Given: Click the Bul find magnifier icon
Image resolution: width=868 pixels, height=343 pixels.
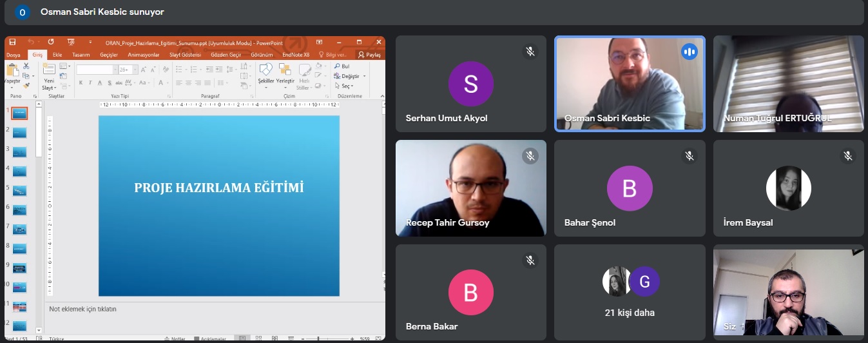Looking at the screenshot, I should click(x=337, y=66).
